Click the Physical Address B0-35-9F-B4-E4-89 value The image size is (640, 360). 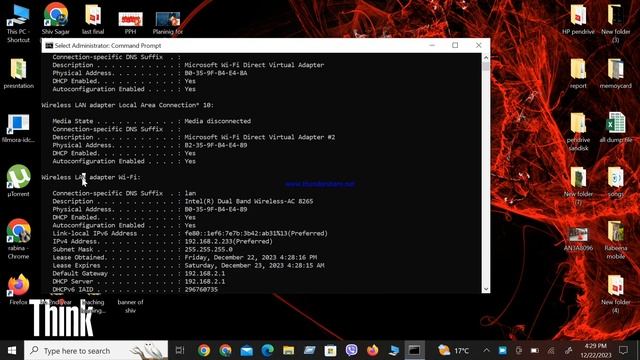pos(216,209)
